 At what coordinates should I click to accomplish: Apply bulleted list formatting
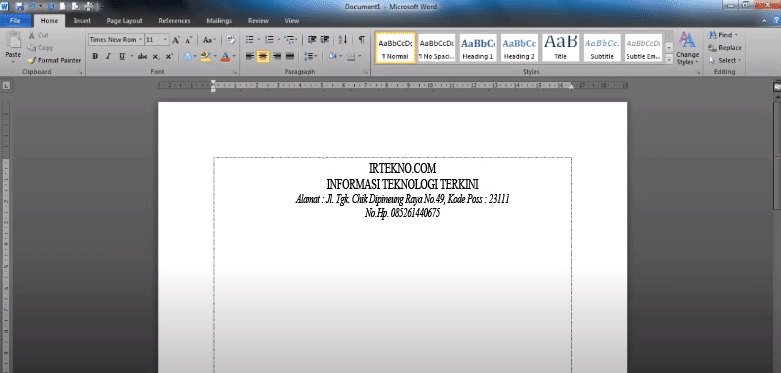pyautogui.click(x=250, y=40)
